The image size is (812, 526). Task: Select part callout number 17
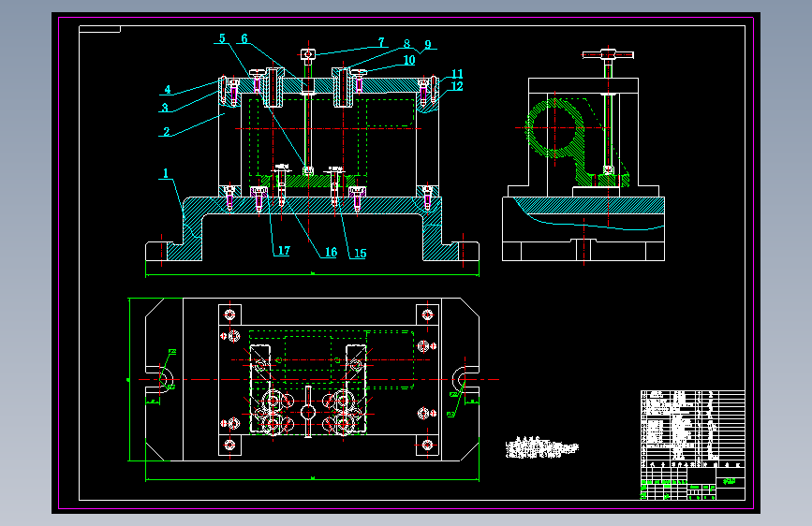click(x=284, y=251)
